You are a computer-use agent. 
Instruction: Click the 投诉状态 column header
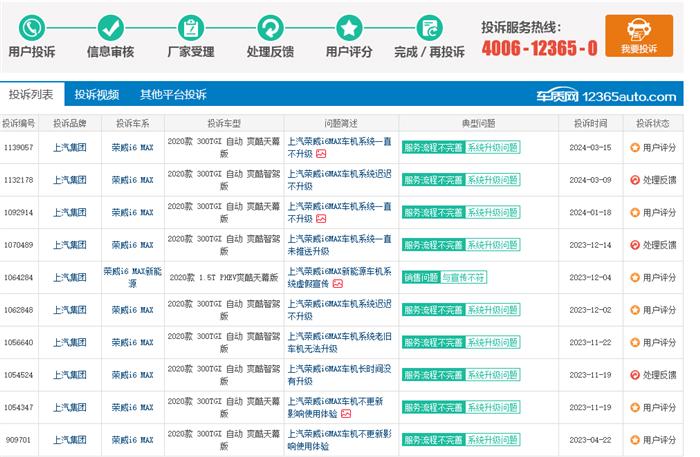653,123
